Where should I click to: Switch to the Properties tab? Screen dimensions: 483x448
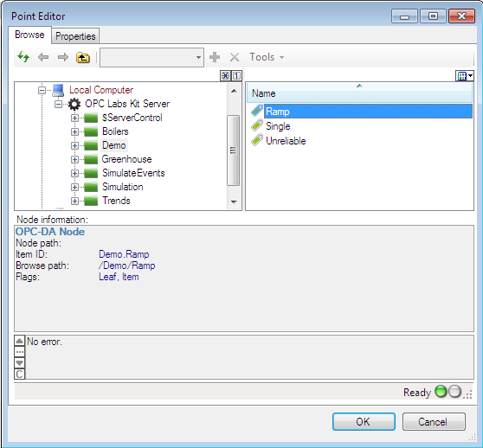(x=75, y=36)
